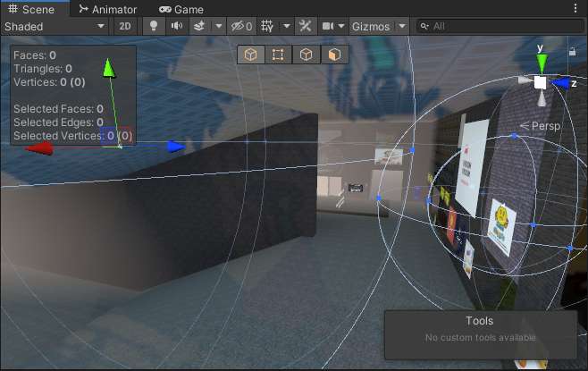Select ProBuilder object mode cube icon
588x371 pixels.
coord(251,55)
